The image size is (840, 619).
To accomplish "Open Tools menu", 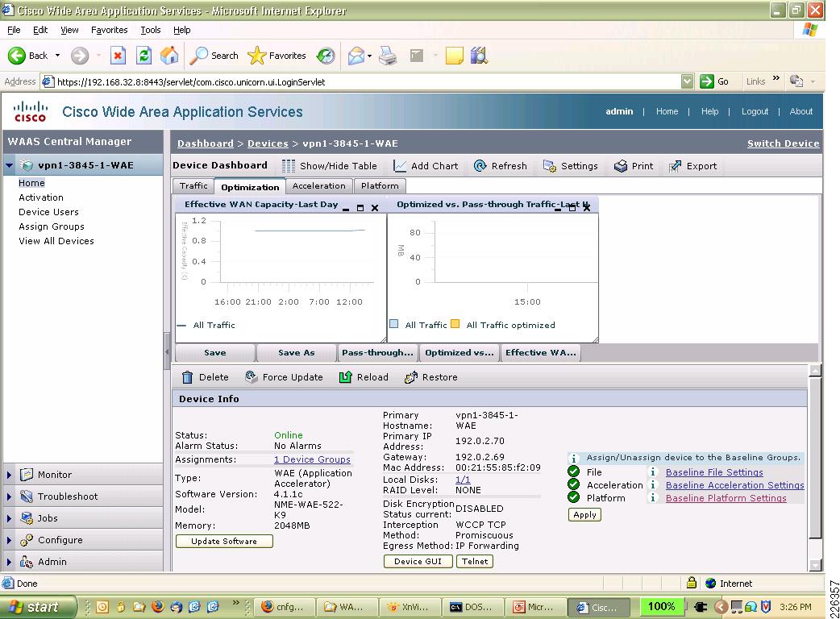I will [151, 30].
